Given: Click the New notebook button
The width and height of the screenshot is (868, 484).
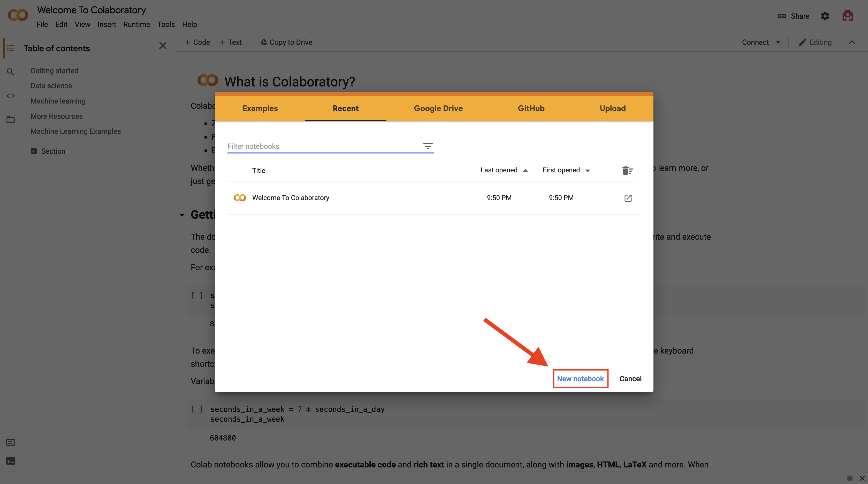Looking at the screenshot, I should 580,378.
